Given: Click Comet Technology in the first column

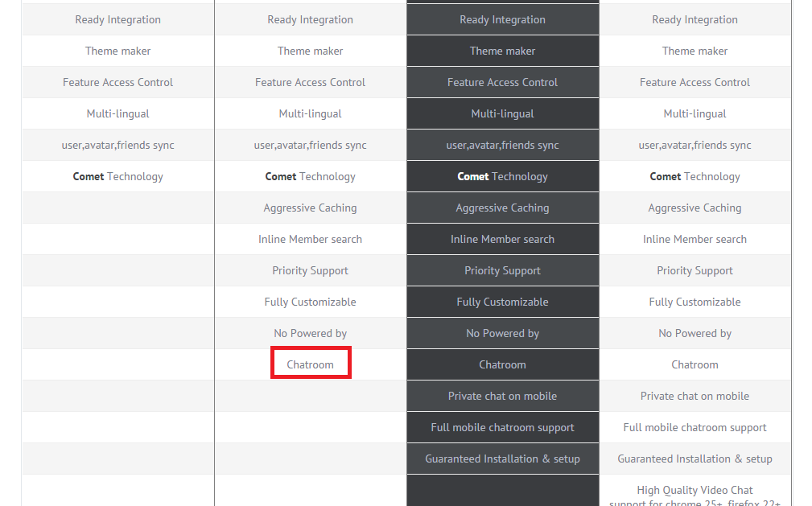Looking at the screenshot, I should [117, 177].
